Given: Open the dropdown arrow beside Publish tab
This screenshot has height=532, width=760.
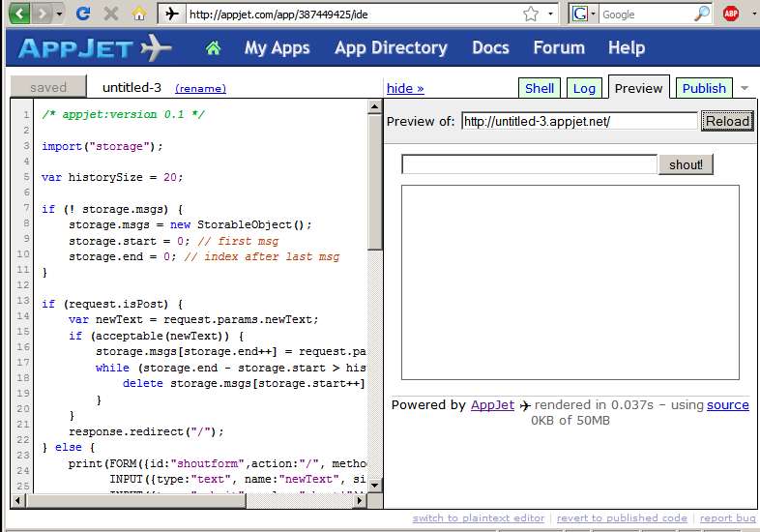Looking at the screenshot, I should coord(745,88).
